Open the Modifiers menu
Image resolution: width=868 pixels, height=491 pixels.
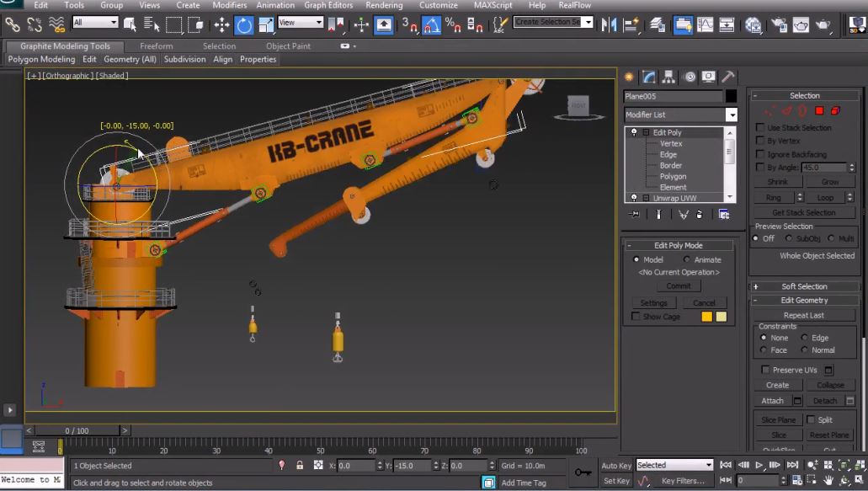tap(229, 5)
